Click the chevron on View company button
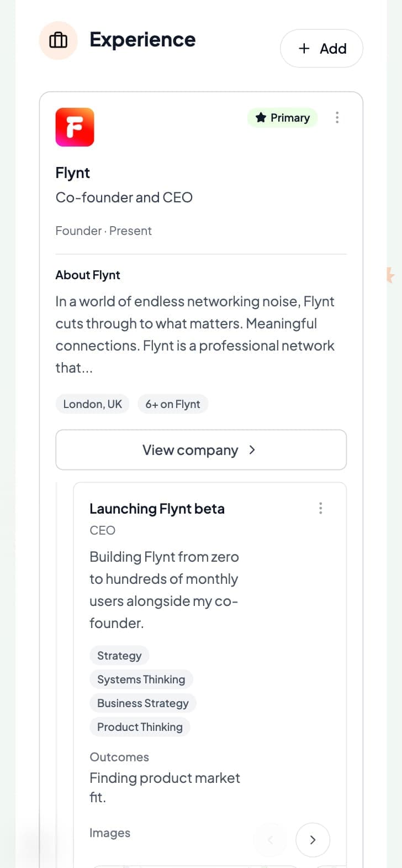Viewport: 402px width, 868px height. click(252, 450)
